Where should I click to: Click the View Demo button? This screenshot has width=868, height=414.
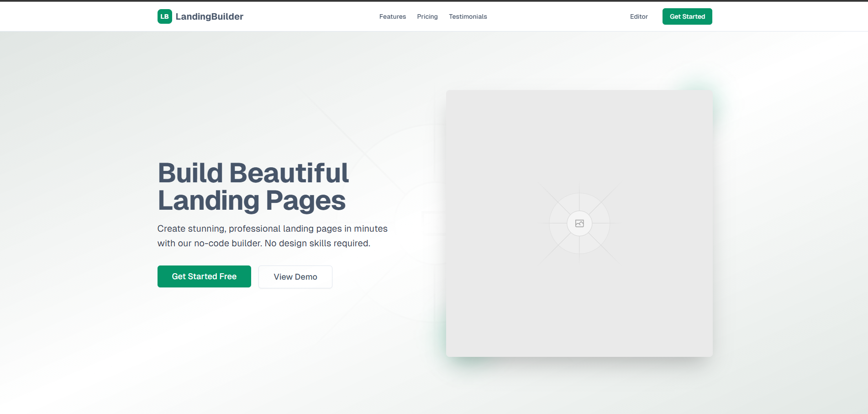(x=295, y=276)
